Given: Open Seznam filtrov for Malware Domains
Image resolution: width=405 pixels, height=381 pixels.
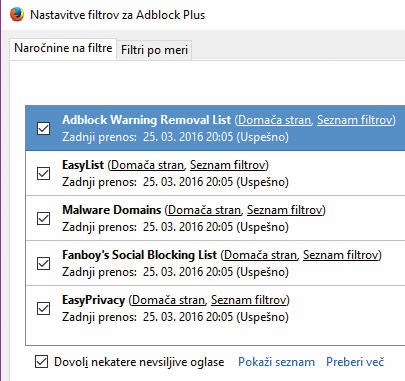Looking at the screenshot, I should point(285,210).
